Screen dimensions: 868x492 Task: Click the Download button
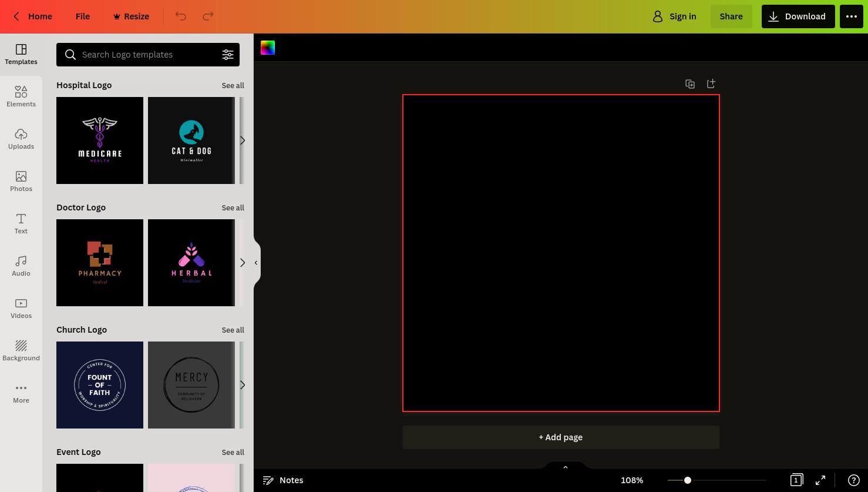pos(798,16)
